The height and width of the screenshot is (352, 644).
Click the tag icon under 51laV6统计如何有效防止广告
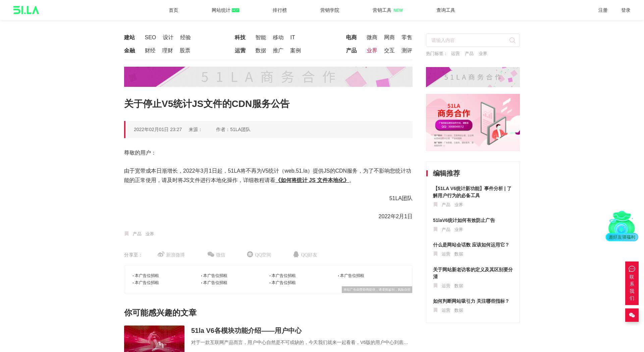435,229
